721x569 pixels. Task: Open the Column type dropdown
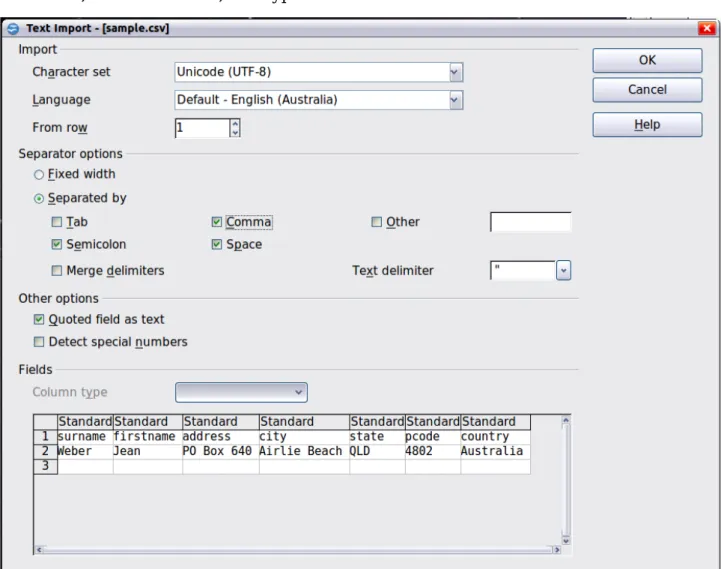click(241, 392)
